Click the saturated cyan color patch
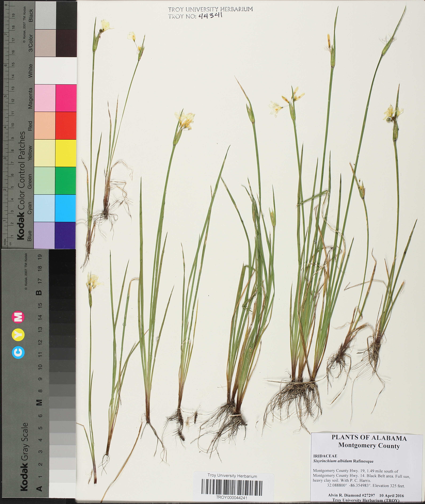Viewport: 425px width, 504px height. [x=65, y=208]
